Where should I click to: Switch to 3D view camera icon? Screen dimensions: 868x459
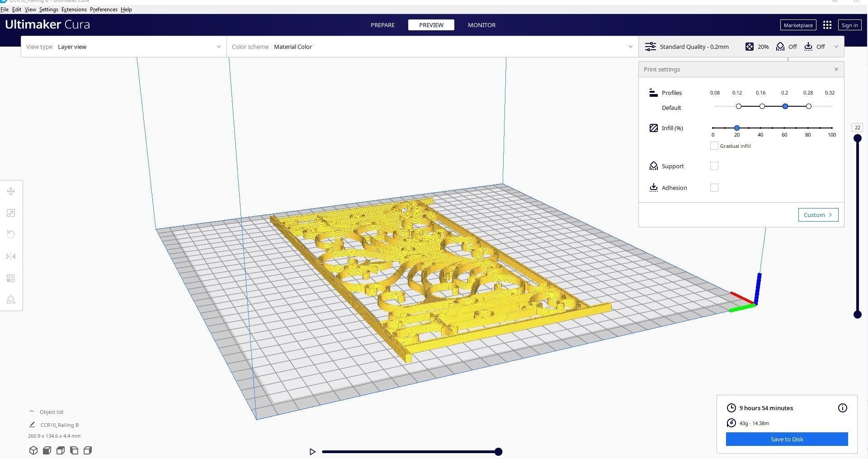click(x=33, y=450)
